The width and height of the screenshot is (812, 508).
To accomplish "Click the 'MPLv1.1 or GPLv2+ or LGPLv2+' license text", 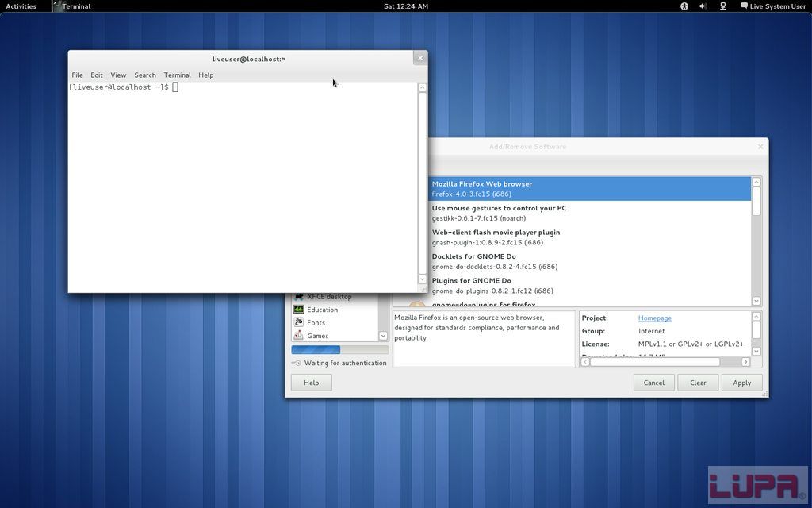I will pyautogui.click(x=691, y=344).
